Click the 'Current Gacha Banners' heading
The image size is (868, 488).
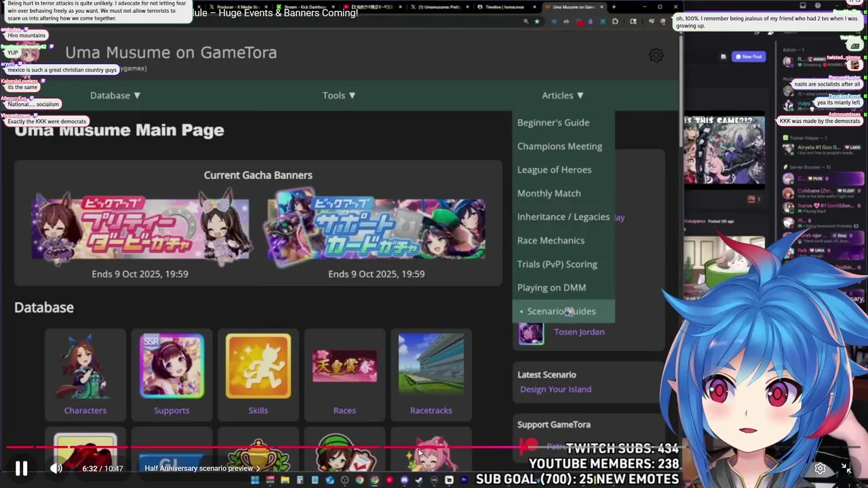[258, 176]
